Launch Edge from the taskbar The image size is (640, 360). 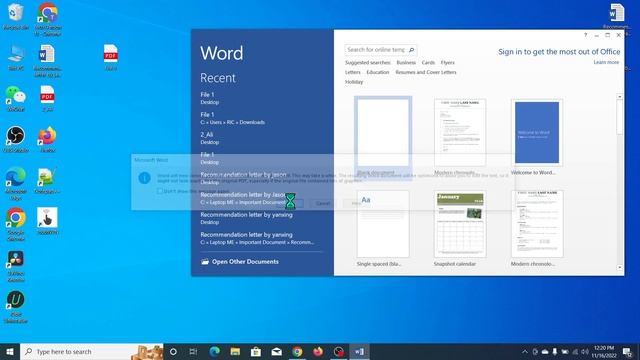pos(214,351)
